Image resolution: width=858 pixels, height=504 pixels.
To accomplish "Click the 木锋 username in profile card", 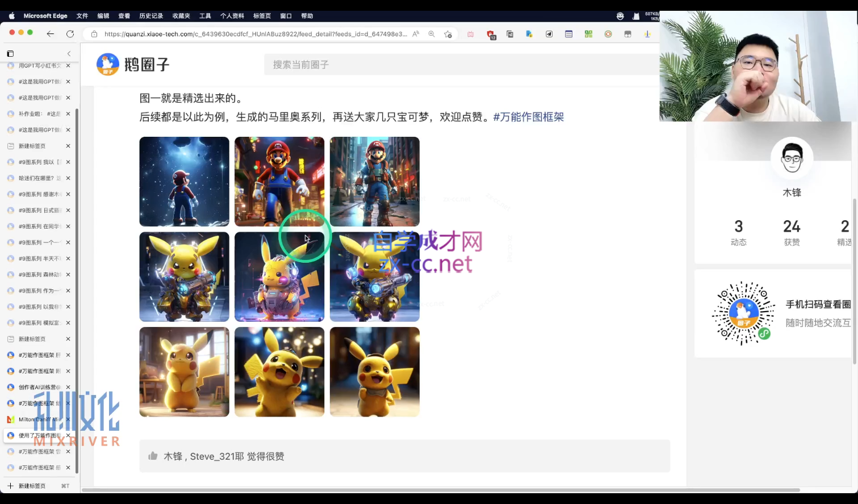I will pos(792,193).
